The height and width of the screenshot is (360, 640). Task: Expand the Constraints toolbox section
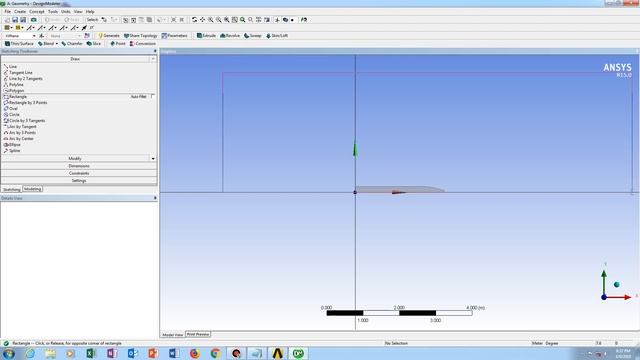[x=79, y=173]
